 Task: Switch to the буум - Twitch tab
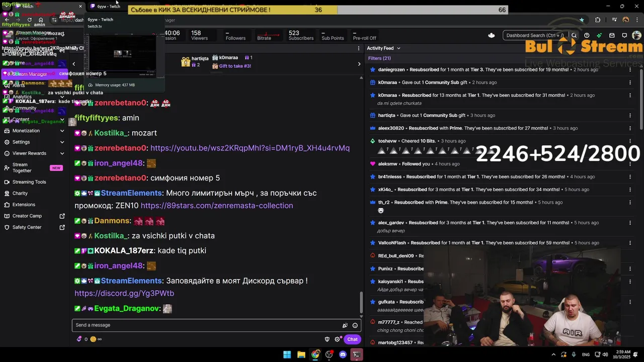tap(108, 7)
